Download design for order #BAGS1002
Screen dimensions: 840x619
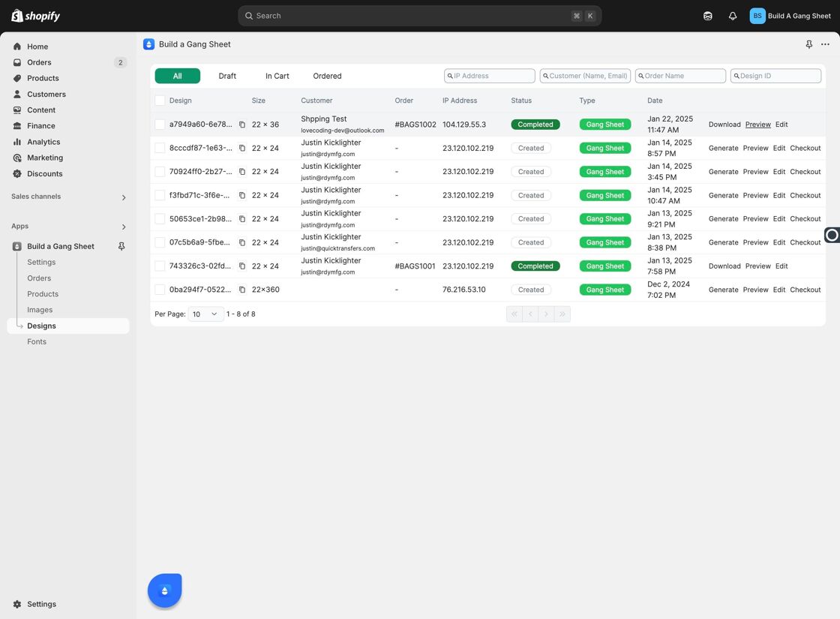[x=724, y=125]
